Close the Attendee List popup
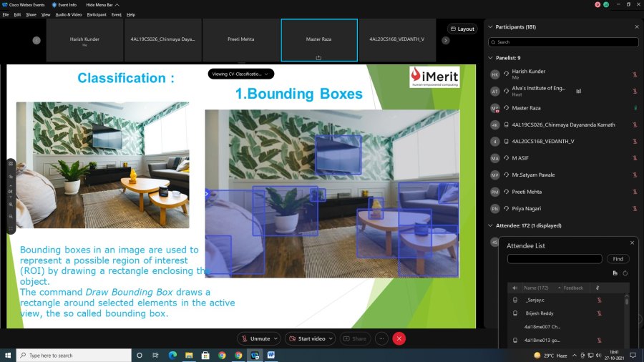 [x=632, y=243]
